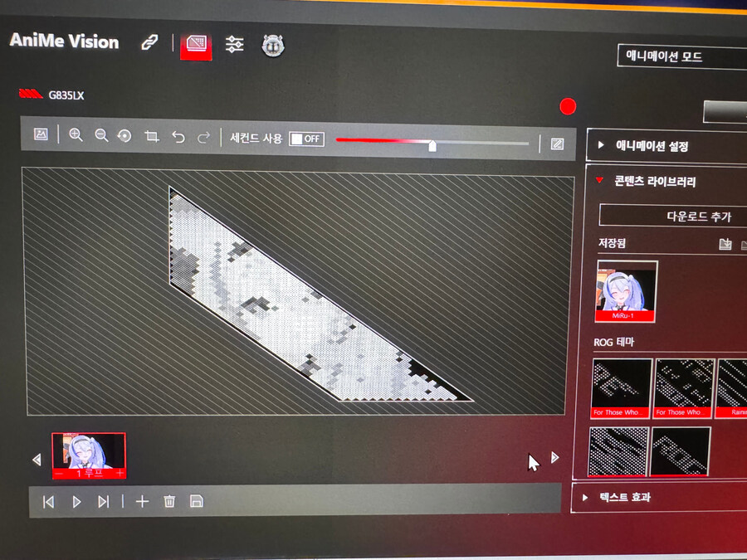Jump to the first frame
The width and height of the screenshot is (747, 560).
pos(49,502)
